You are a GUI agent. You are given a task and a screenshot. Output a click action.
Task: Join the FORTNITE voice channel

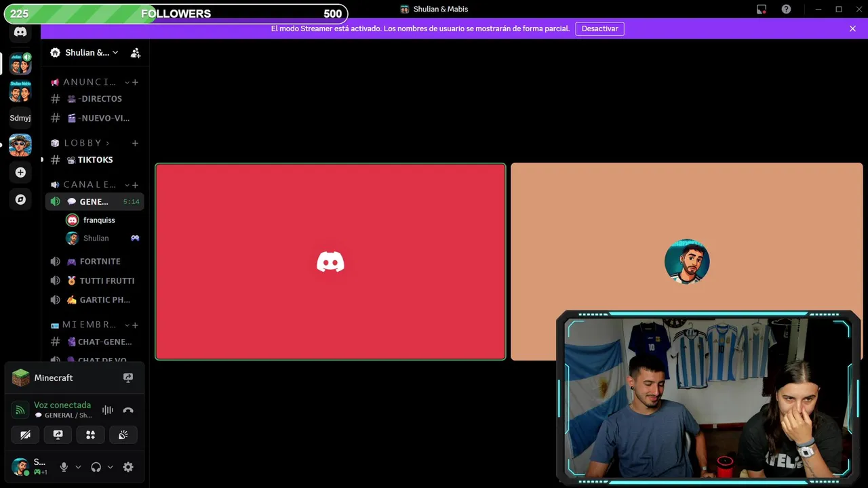94,262
